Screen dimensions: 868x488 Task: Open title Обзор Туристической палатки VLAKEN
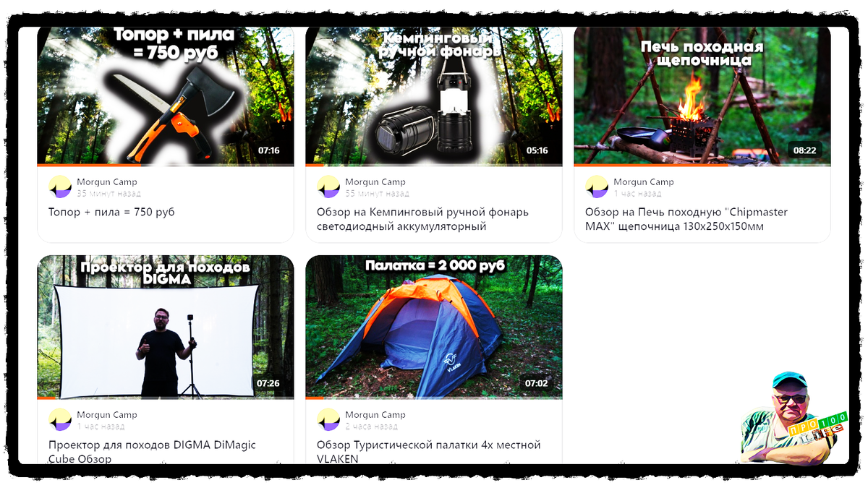click(428, 452)
